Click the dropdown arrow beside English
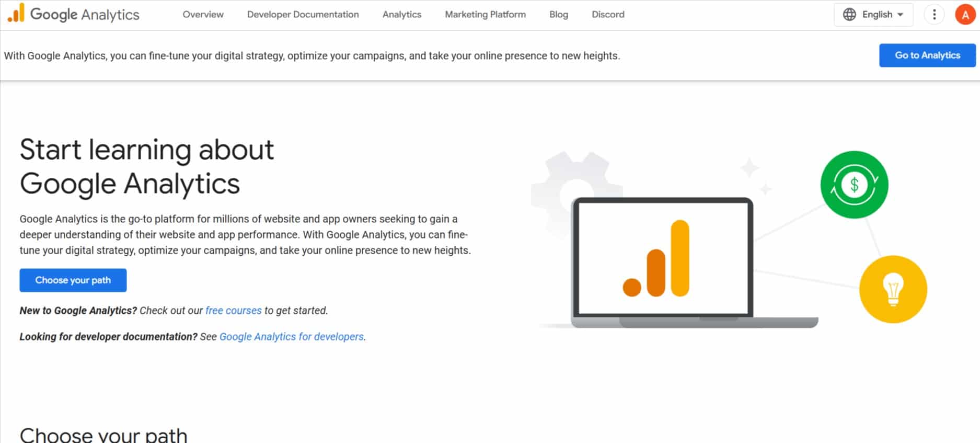 (900, 15)
